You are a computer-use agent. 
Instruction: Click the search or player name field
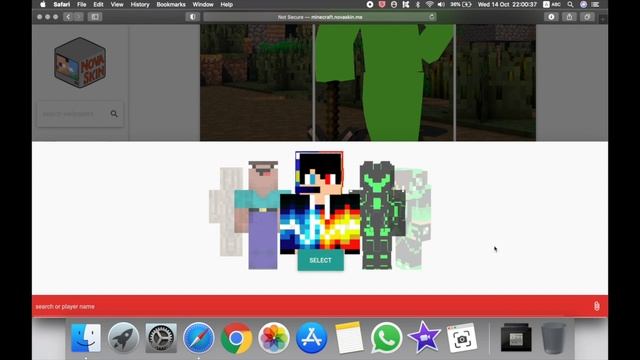(x=310, y=306)
